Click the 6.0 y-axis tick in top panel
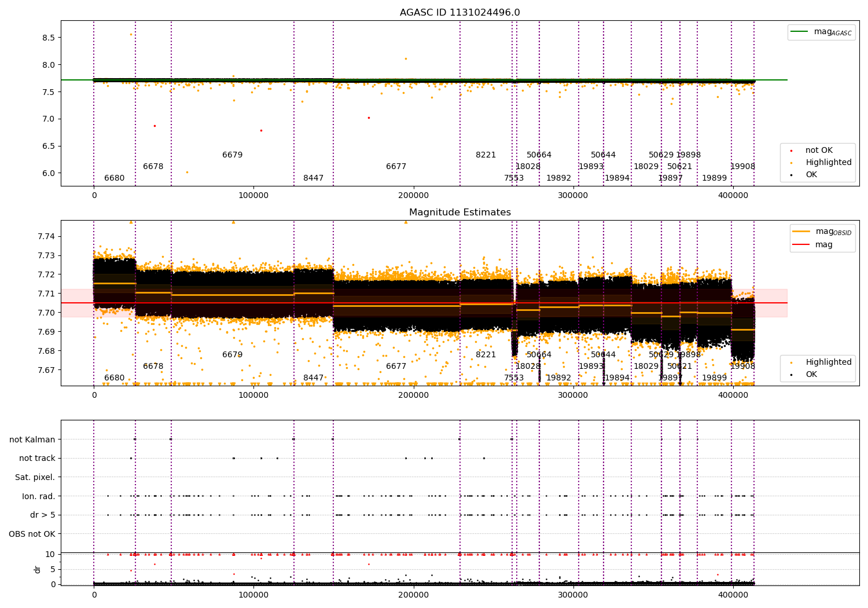868x608 pixels. point(49,173)
